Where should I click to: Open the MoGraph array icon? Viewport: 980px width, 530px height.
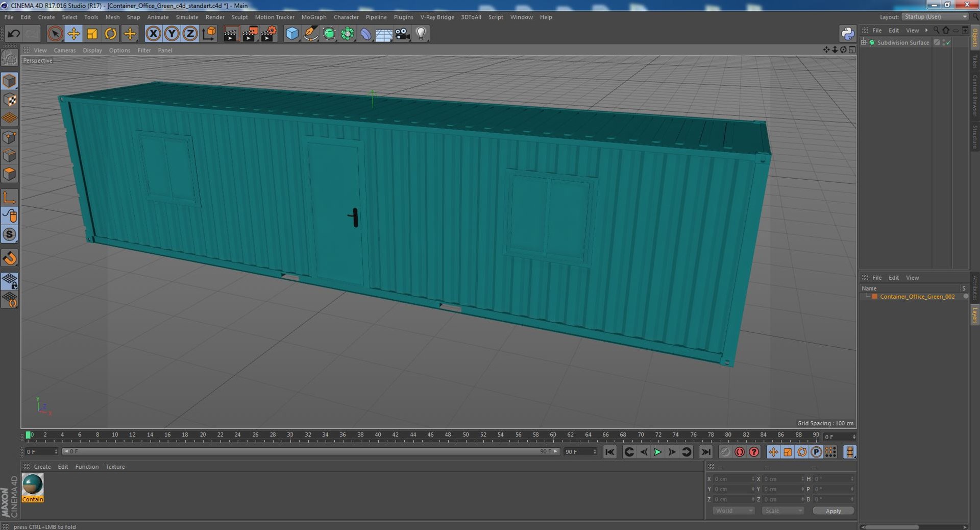(348, 34)
